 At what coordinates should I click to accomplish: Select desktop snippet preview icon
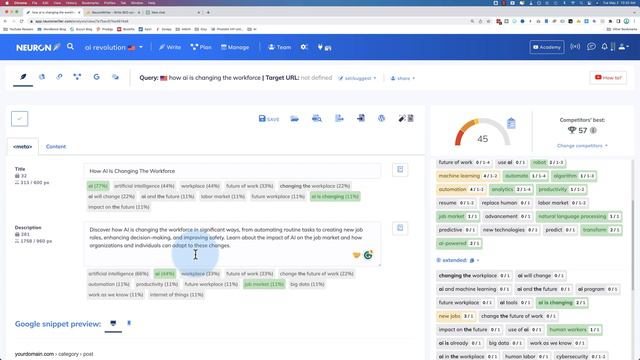(113, 324)
